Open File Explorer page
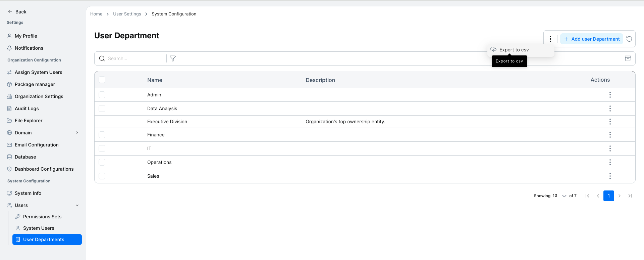The width and height of the screenshot is (644, 260). click(x=29, y=121)
